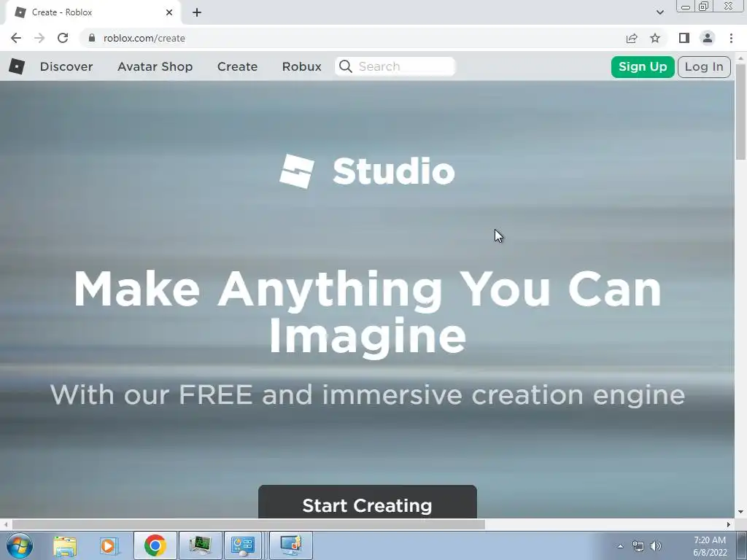Click the scrollbar up arrow
This screenshot has height=560, width=747.
(x=740, y=57)
